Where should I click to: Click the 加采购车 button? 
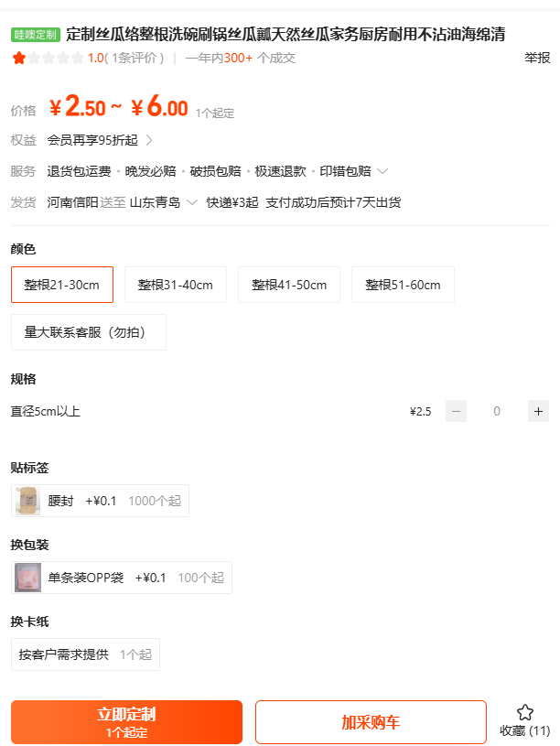point(371,722)
